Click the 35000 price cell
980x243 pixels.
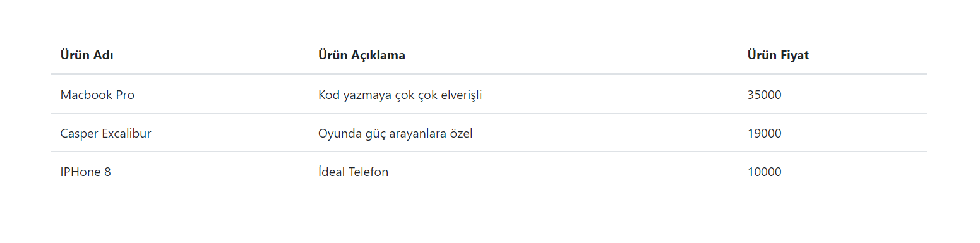click(x=765, y=95)
